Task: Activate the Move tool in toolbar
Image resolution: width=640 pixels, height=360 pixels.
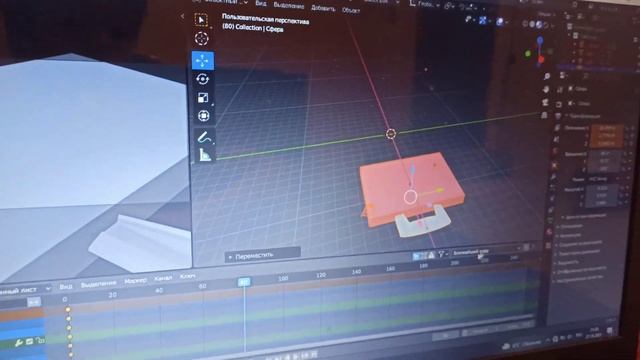Action: point(202,60)
